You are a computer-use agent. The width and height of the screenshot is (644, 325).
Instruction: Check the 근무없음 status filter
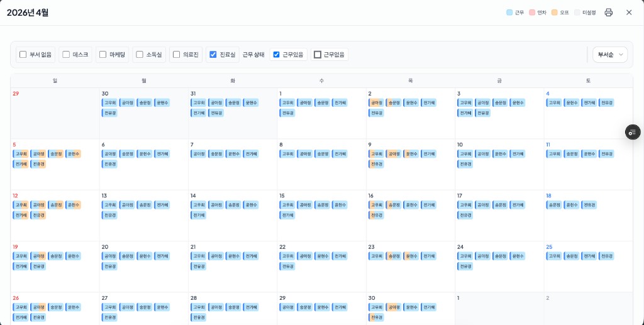318,54
